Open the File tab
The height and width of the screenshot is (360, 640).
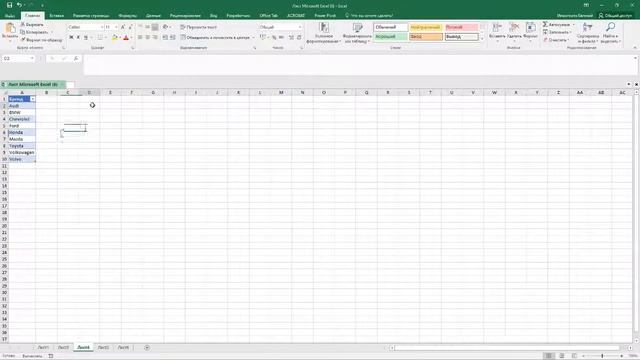tap(10, 16)
